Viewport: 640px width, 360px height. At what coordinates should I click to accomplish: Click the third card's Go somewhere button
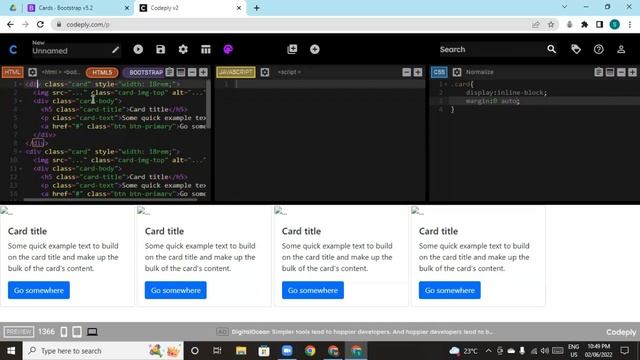pos(313,290)
